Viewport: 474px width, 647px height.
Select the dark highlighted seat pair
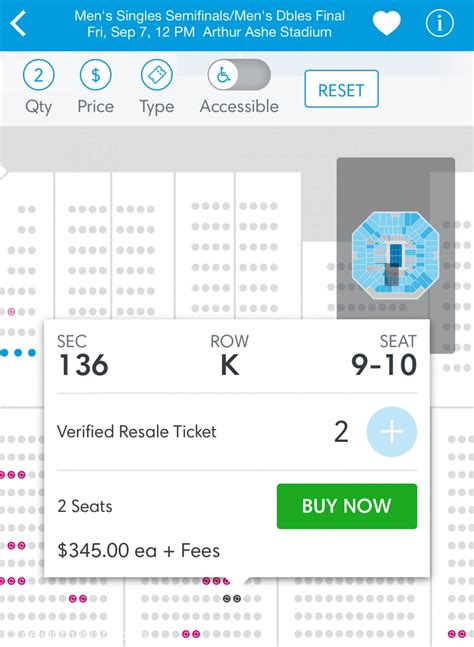(231, 598)
